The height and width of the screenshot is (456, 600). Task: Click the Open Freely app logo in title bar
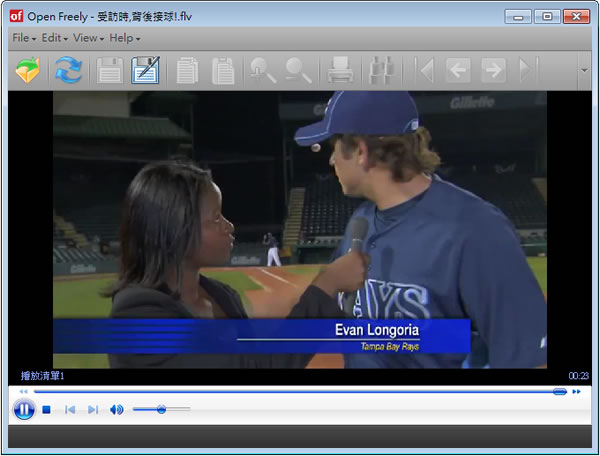tap(16, 16)
